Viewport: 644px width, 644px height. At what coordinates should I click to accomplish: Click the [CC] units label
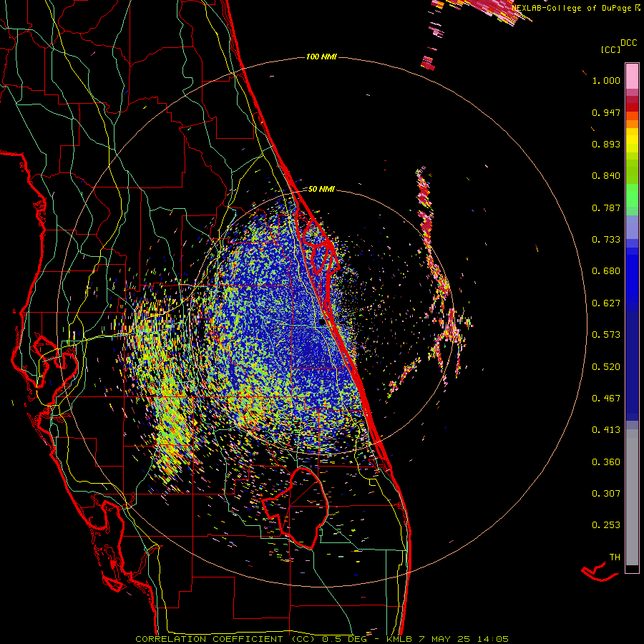tap(611, 49)
